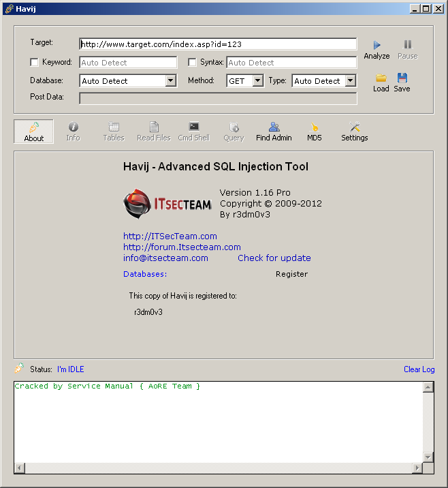Click the Load folder icon
Image resolution: width=448 pixels, height=488 pixels.
(x=381, y=78)
